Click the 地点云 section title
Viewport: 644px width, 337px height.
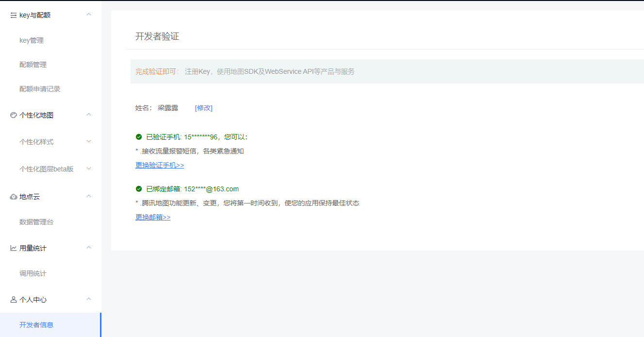click(x=30, y=197)
